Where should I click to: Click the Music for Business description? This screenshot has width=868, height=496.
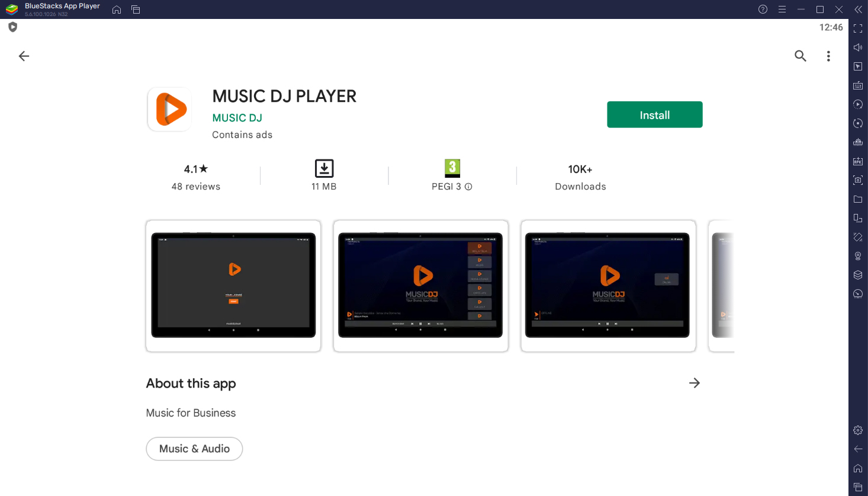coord(191,413)
